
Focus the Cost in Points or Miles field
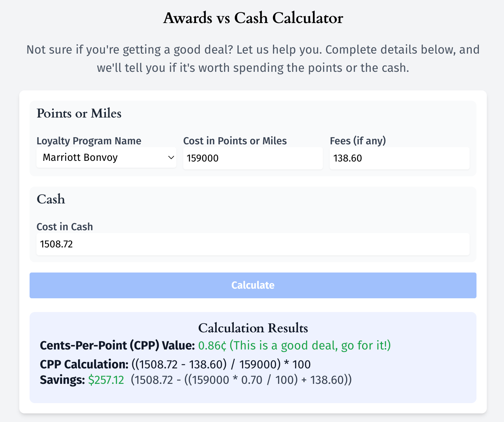click(x=253, y=158)
